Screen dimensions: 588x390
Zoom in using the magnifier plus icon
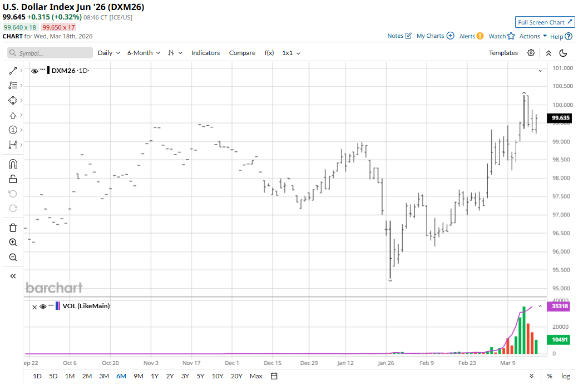click(x=13, y=243)
